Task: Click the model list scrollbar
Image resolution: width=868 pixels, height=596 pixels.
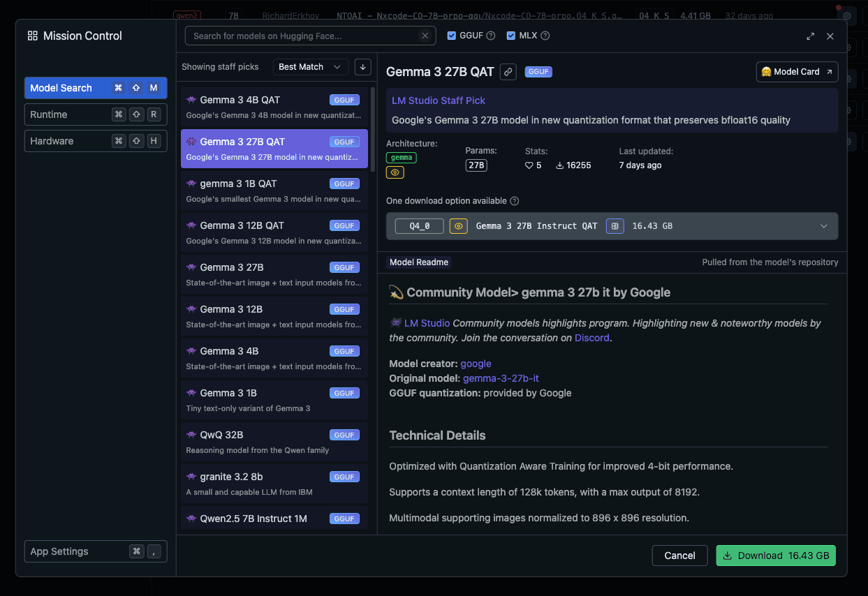Action: [373, 130]
